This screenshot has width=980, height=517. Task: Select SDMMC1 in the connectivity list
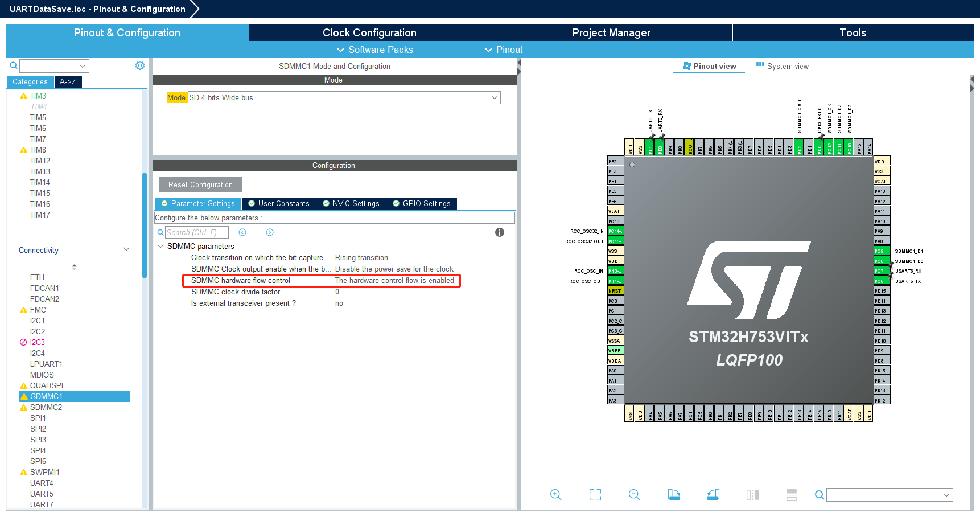[75, 397]
